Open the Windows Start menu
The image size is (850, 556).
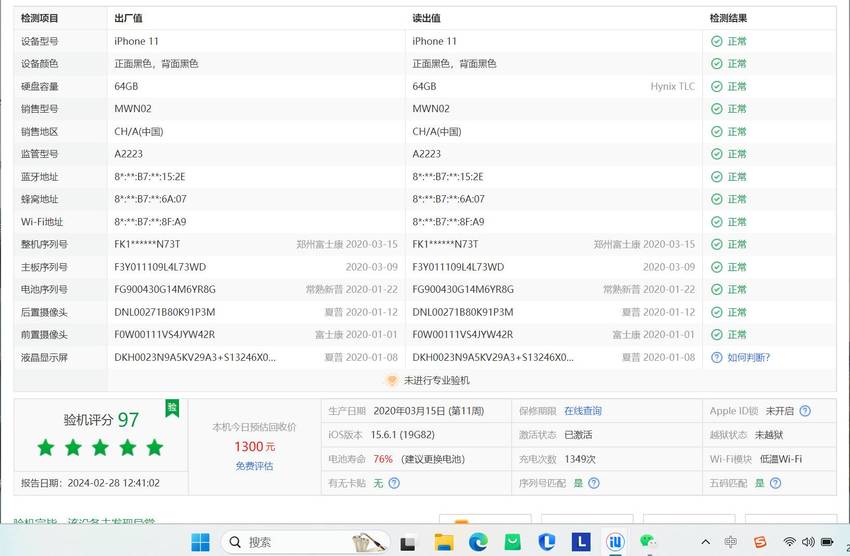tap(200, 542)
